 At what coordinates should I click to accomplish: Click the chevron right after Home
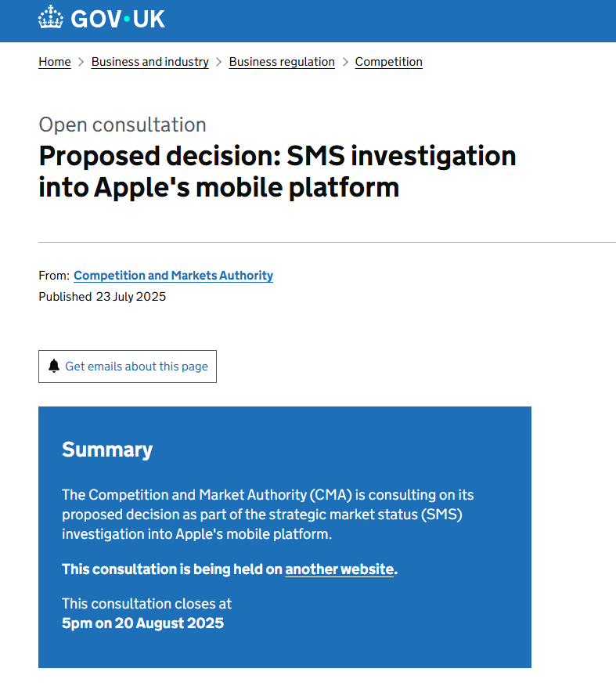[81, 62]
